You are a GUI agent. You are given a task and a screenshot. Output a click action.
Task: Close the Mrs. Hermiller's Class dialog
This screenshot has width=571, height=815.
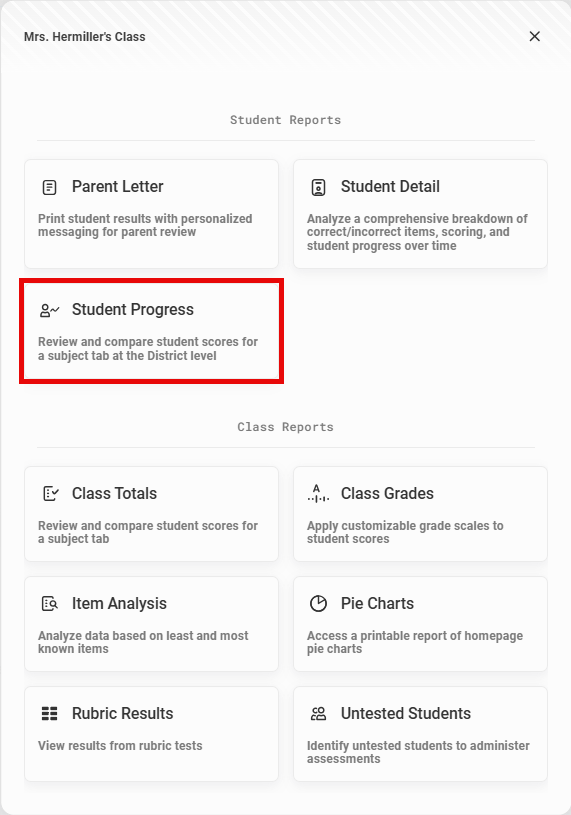click(535, 36)
